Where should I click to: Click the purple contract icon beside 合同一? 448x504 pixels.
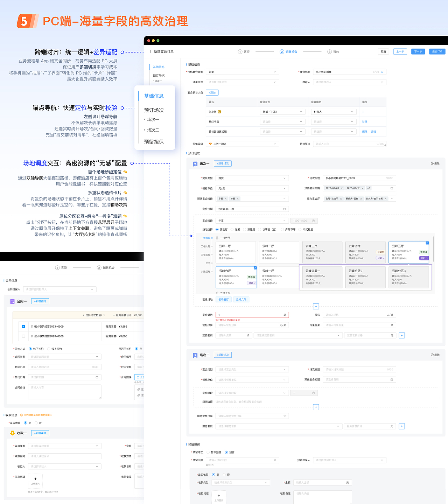coord(12,301)
